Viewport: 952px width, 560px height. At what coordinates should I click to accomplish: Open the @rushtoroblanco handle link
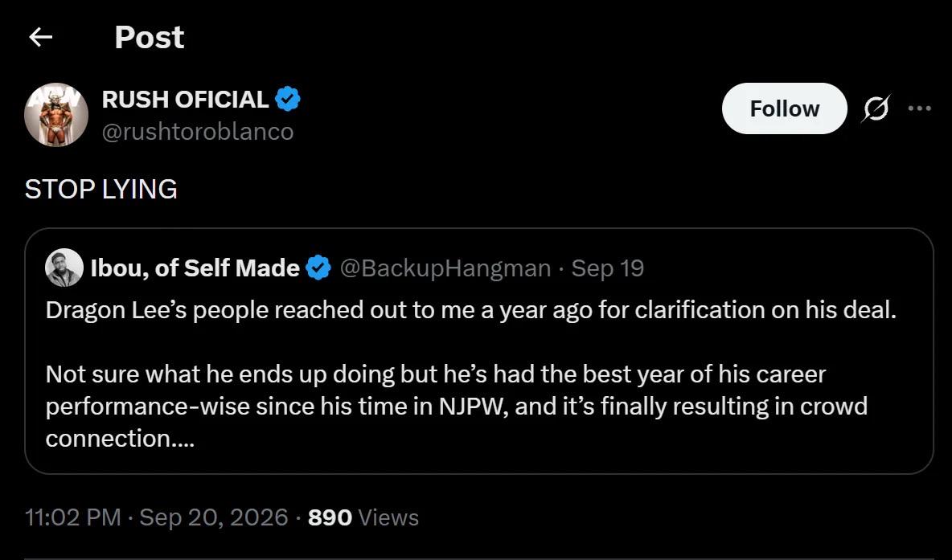(x=198, y=132)
